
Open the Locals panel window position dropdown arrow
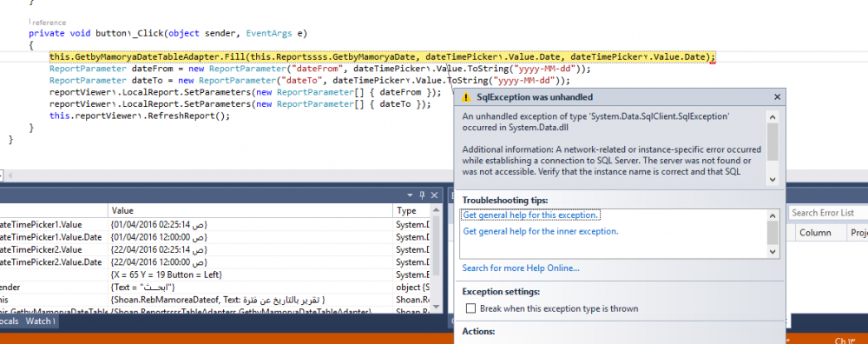411,195
